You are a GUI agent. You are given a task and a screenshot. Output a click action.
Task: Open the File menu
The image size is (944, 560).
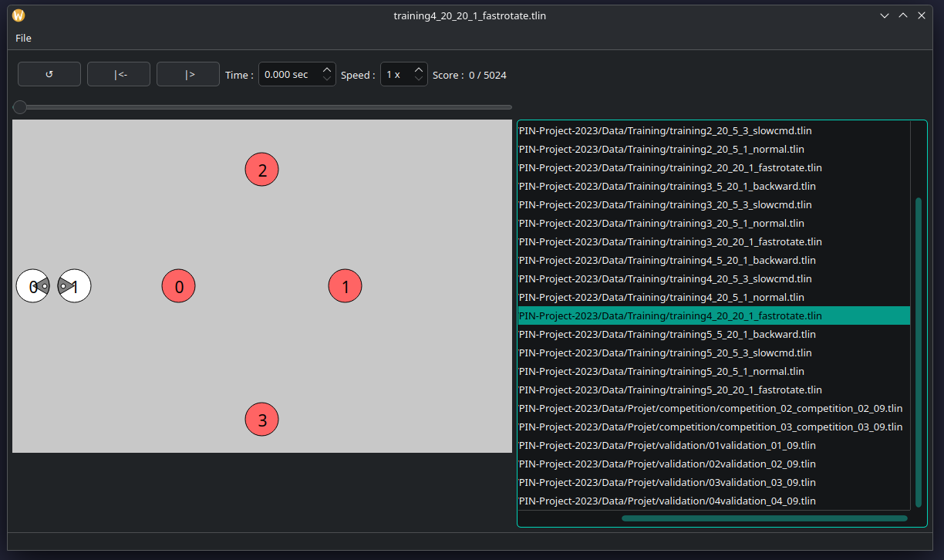[23, 38]
